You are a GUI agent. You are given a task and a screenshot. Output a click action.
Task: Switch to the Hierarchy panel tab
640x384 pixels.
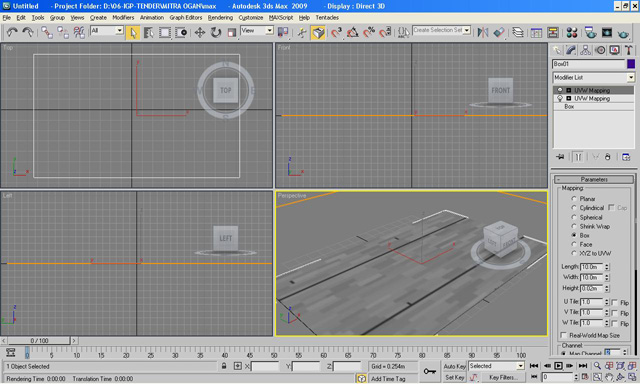point(585,50)
